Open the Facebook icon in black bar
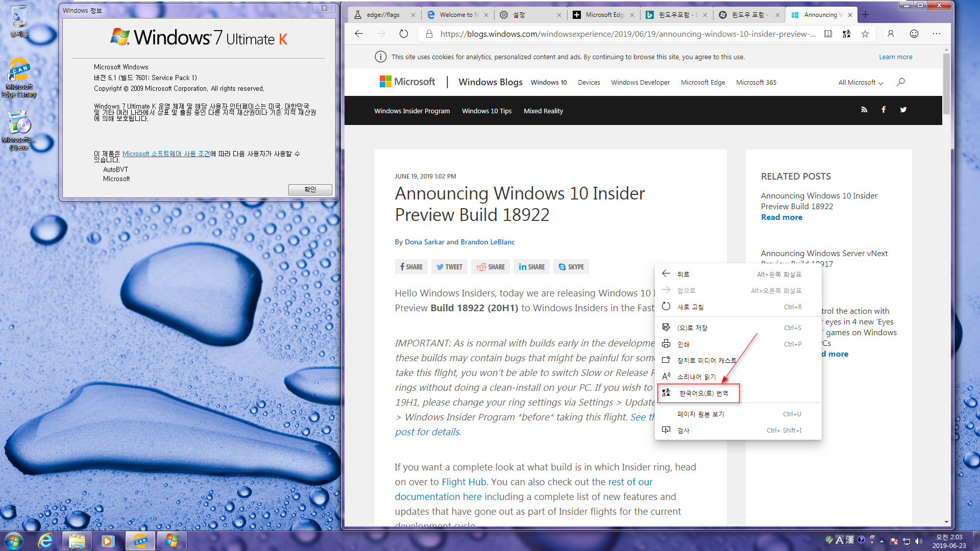This screenshot has width=980, height=551. (884, 110)
